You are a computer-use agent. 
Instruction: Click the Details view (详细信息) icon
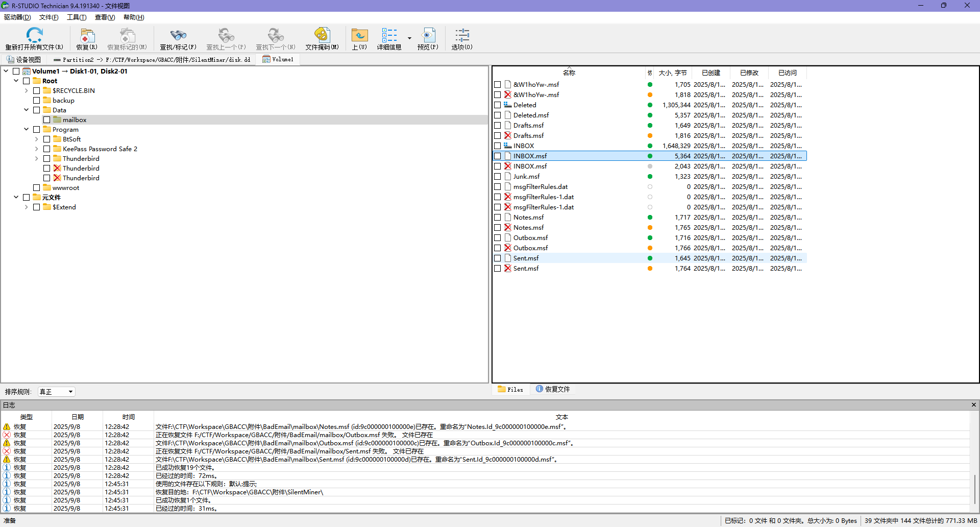tap(389, 35)
